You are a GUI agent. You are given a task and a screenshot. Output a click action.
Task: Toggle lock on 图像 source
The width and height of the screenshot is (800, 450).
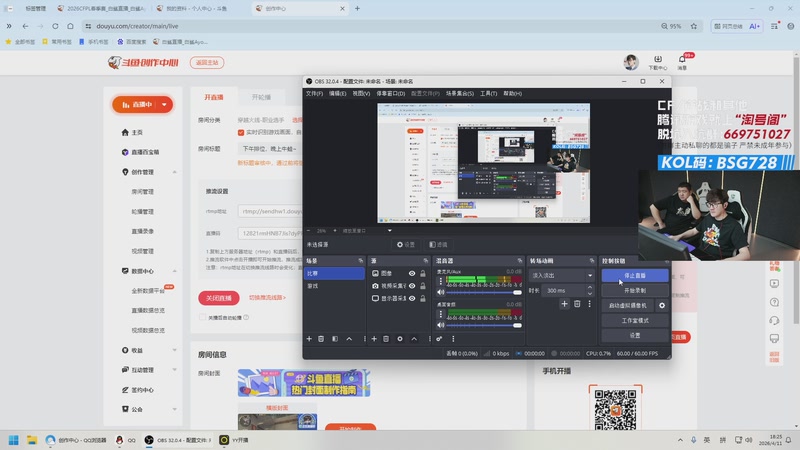[423, 273]
